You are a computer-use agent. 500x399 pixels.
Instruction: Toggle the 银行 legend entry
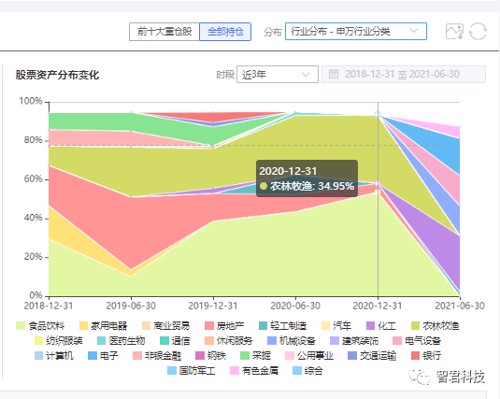pyautogui.click(x=426, y=356)
